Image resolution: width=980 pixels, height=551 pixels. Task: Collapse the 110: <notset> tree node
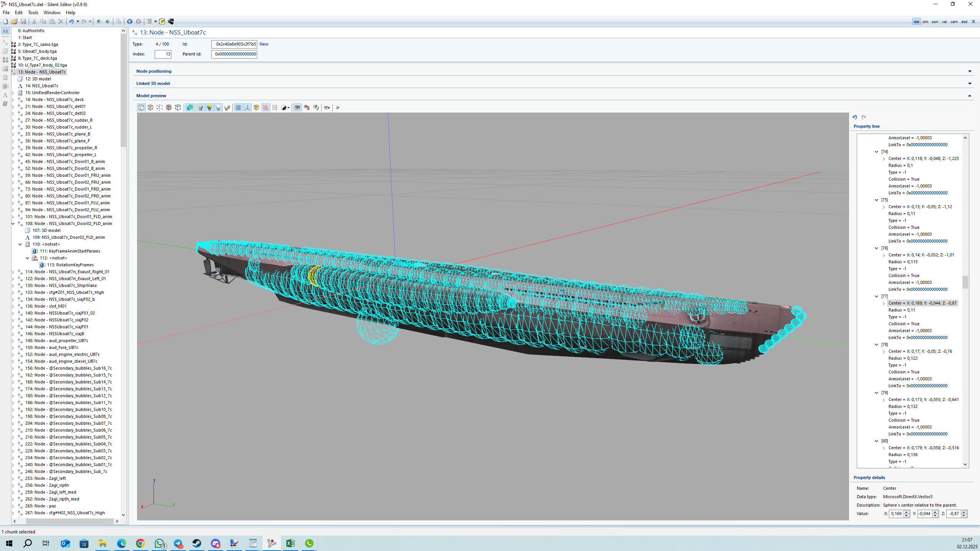20,244
